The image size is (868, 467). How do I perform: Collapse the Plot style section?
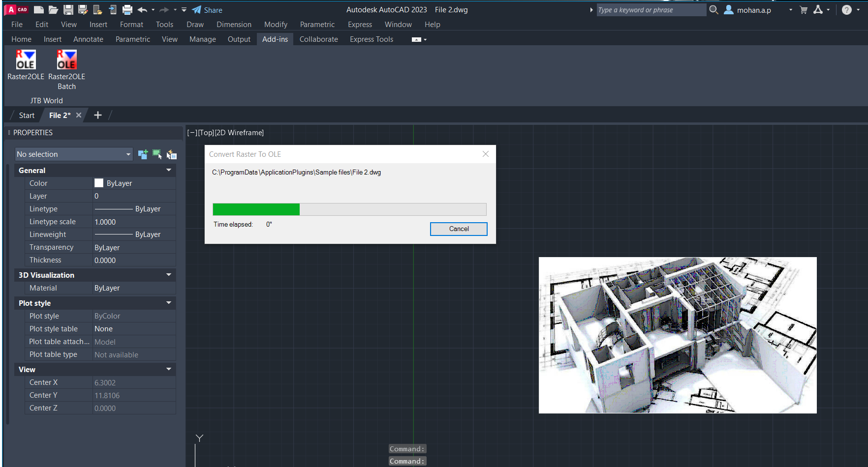169,303
